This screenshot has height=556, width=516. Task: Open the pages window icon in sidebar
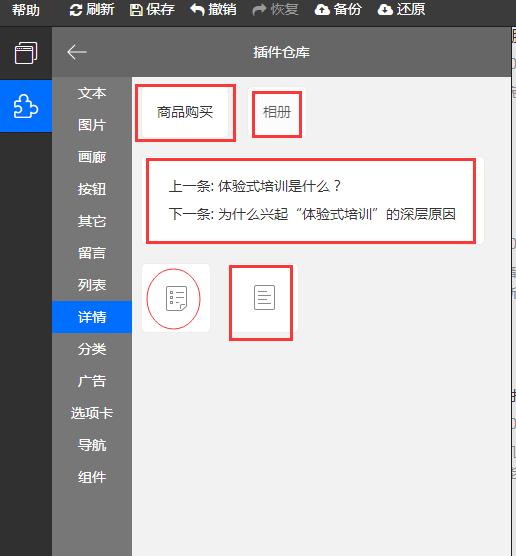[x=26, y=53]
